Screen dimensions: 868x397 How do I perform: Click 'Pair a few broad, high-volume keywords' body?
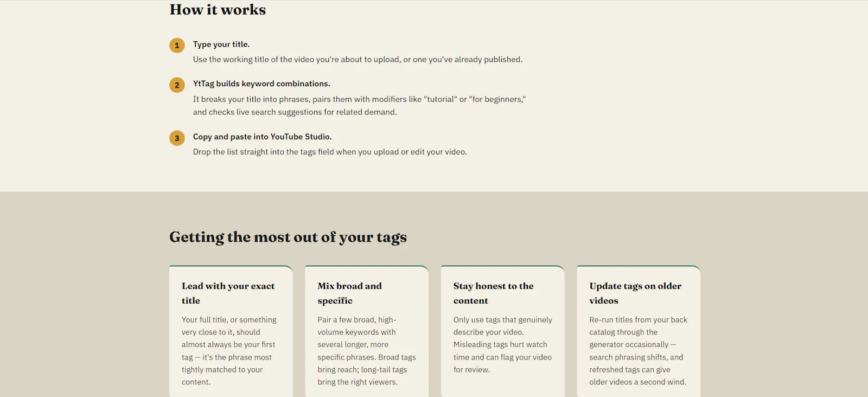pos(367,351)
